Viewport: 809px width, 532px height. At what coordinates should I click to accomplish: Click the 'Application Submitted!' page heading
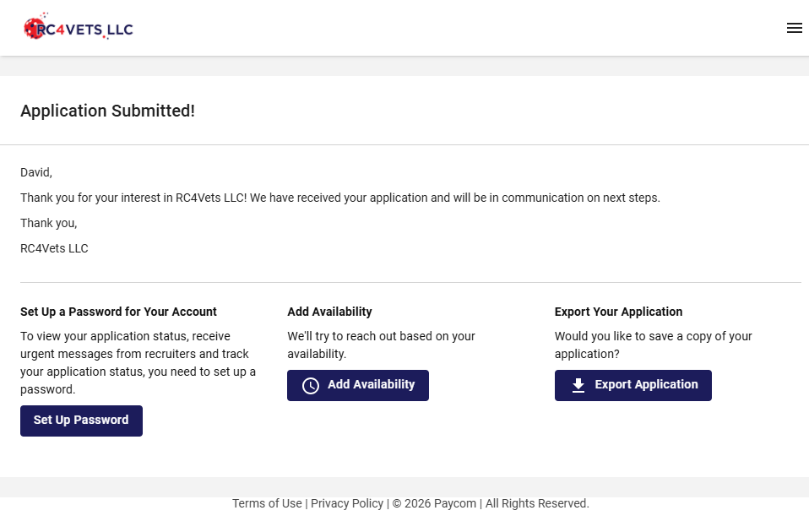(x=107, y=111)
